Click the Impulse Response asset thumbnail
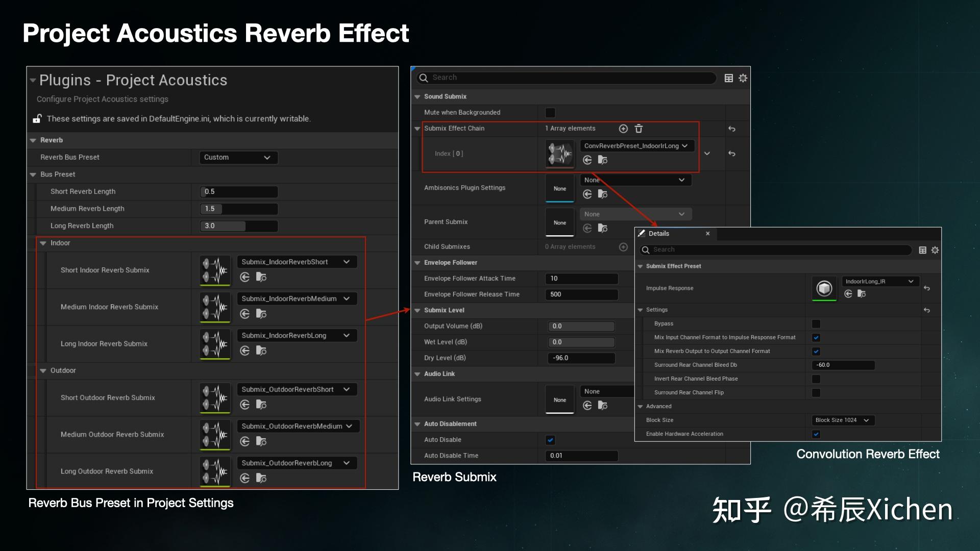The width and height of the screenshot is (980, 551). click(824, 288)
